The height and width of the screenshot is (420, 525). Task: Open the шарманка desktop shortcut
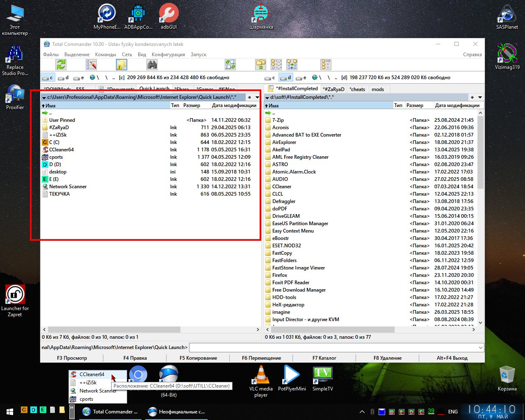click(x=261, y=16)
